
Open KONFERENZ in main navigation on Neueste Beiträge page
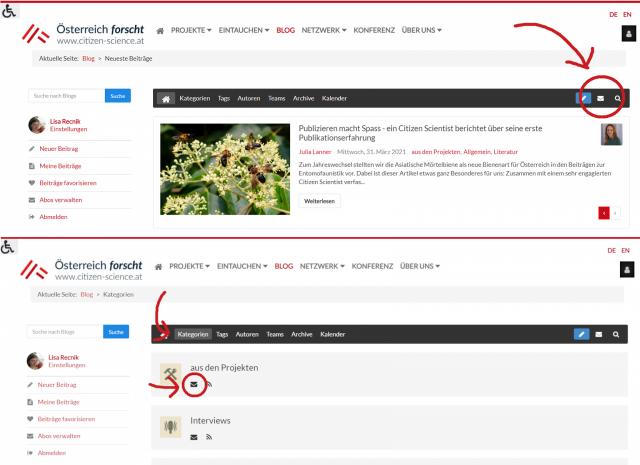tap(374, 31)
